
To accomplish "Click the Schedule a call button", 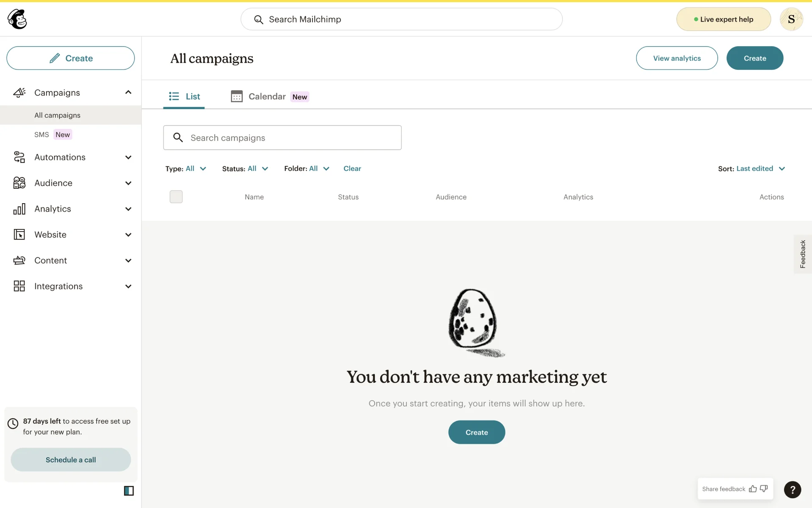I will [x=71, y=460].
